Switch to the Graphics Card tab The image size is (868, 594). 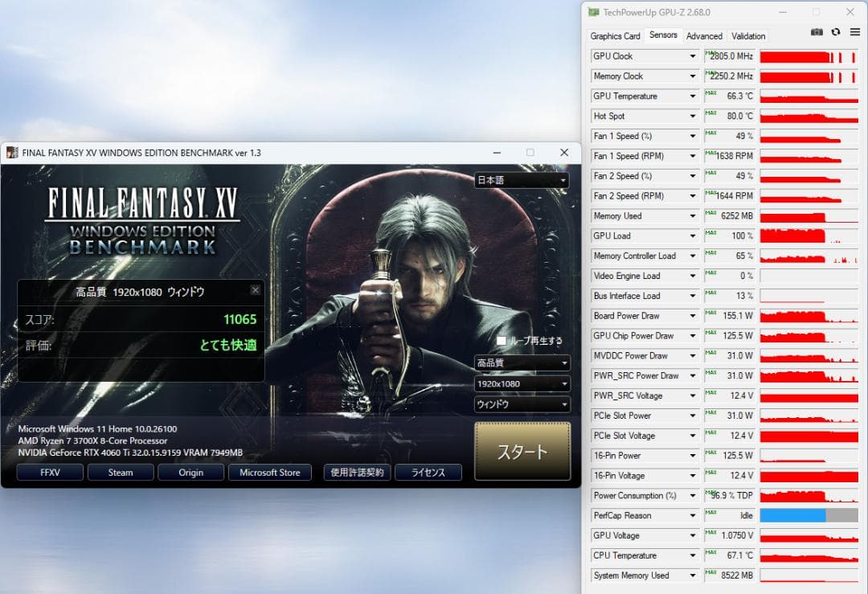(x=615, y=36)
